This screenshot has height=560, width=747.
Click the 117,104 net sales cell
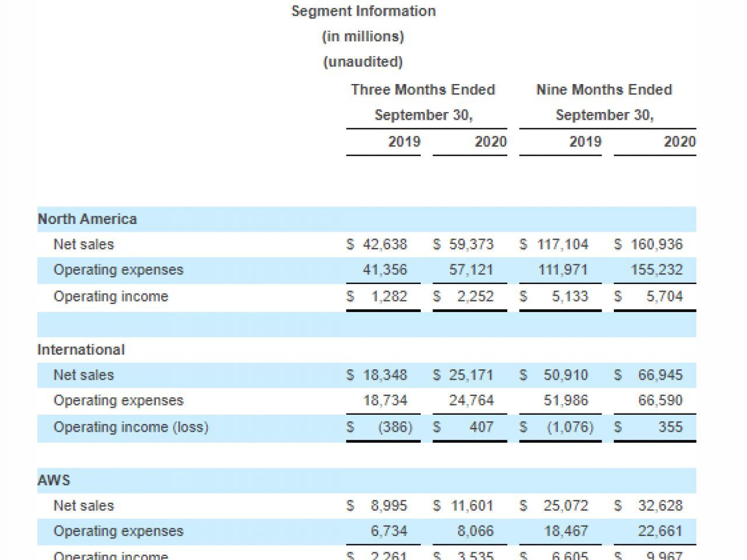pos(563,244)
